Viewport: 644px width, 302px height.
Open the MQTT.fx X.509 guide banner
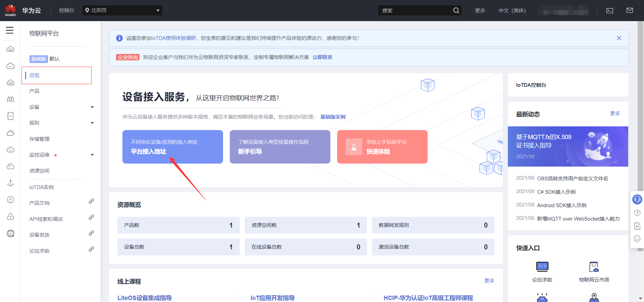click(x=568, y=146)
